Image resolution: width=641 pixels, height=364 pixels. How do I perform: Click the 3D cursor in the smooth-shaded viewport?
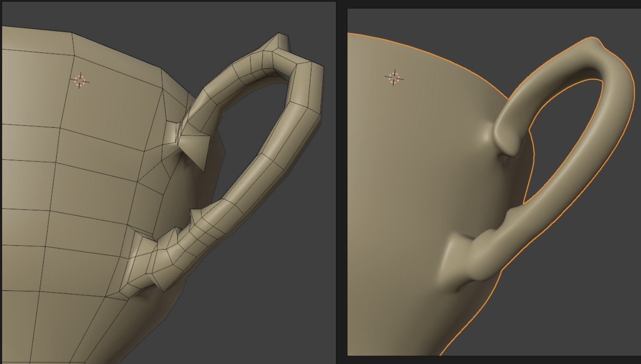tap(394, 78)
